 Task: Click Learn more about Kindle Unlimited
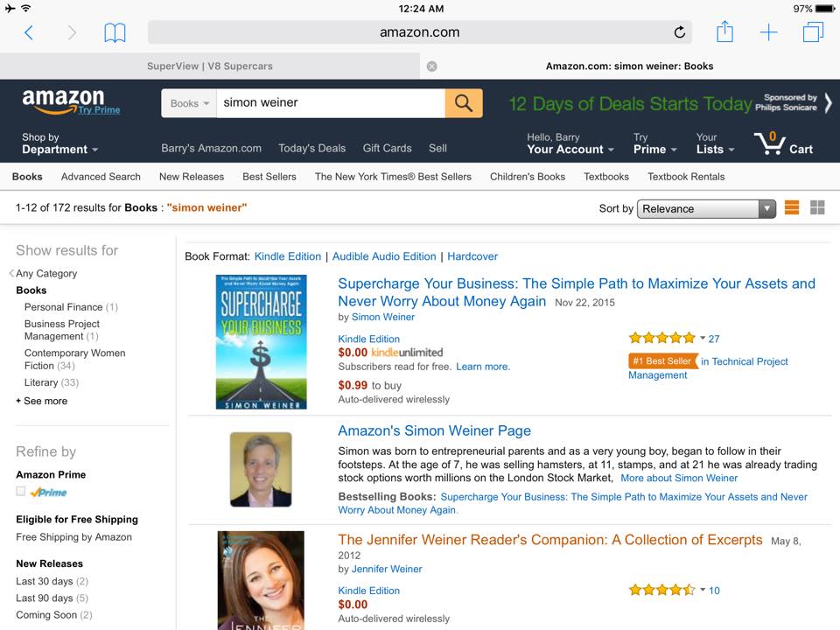pos(483,367)
